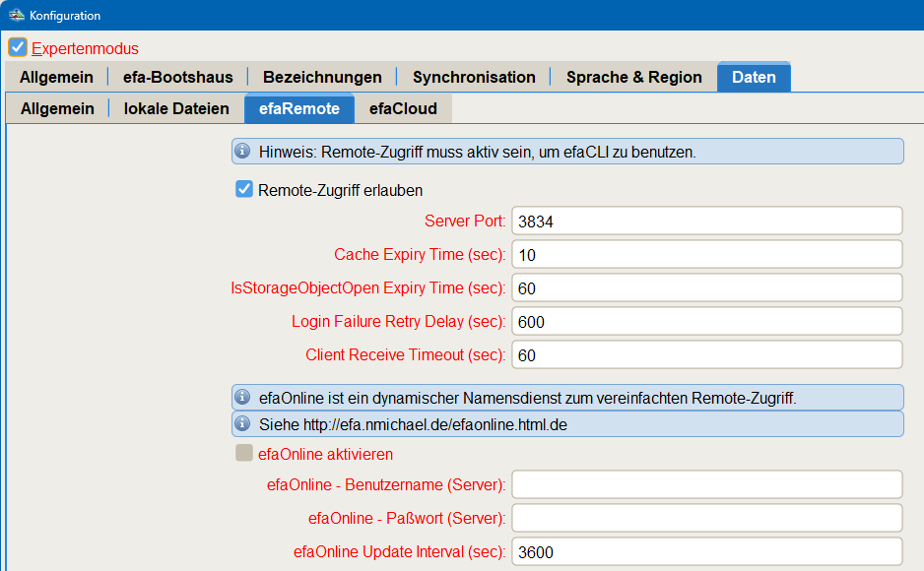Uncheck Remote-Zugriff erlauben
This screenshot has width=924, height=571.
[244, 189]
